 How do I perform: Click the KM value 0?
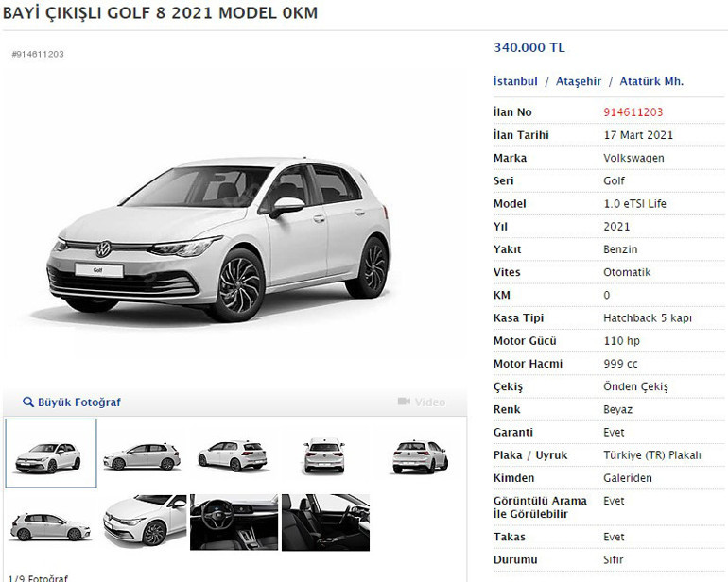click(x=606, y=295)
